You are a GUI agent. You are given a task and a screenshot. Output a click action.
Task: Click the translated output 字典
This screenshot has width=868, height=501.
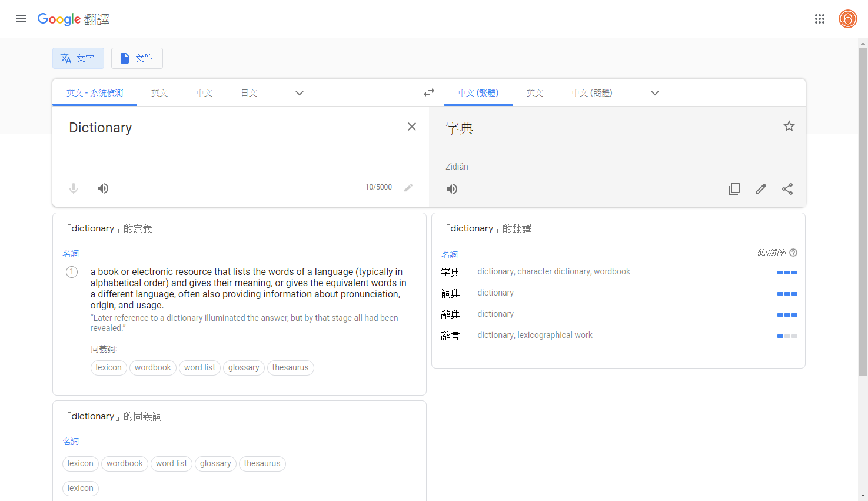click(x=460, y=128)
